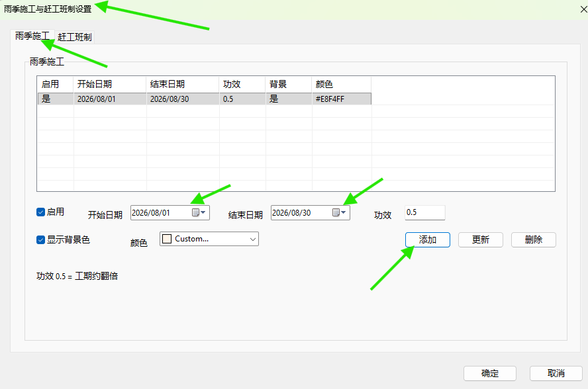
Task: Click the 颜色 column header
Action: click(x=341, y=84)
